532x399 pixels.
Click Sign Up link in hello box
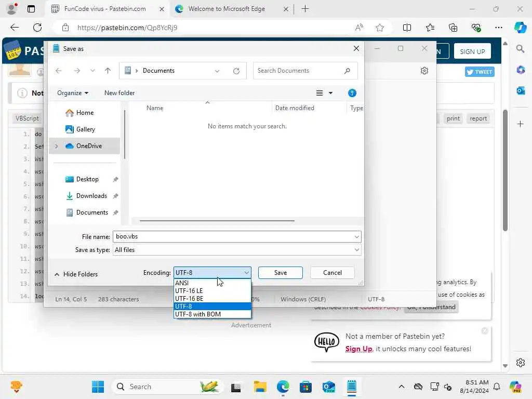coord(358,349)
